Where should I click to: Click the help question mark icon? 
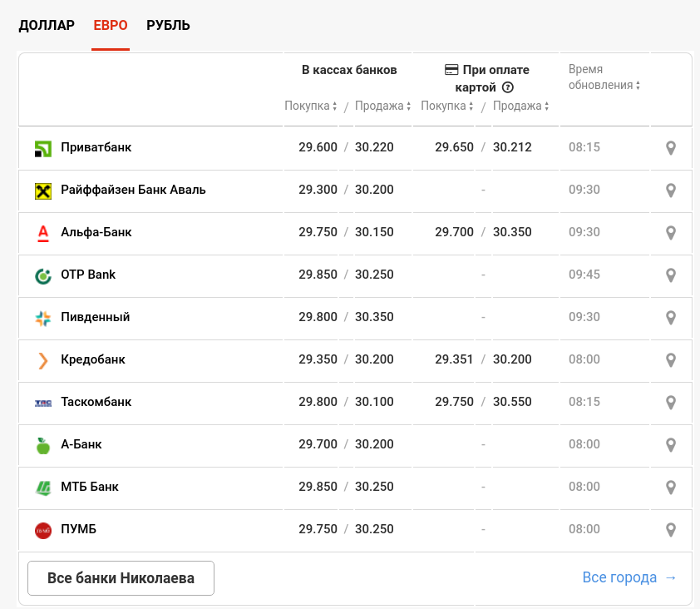[508, 87]
